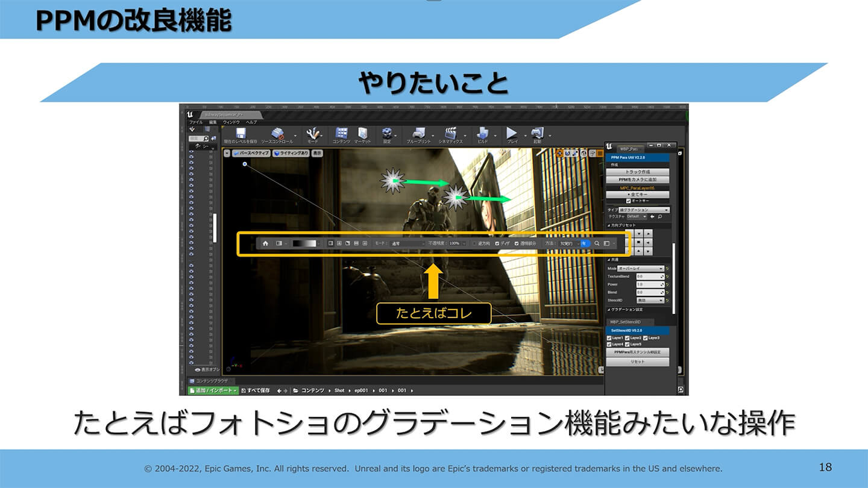Click the content browser back arrow
Screen dimensions: 868x488
click(x=279, y=390)
